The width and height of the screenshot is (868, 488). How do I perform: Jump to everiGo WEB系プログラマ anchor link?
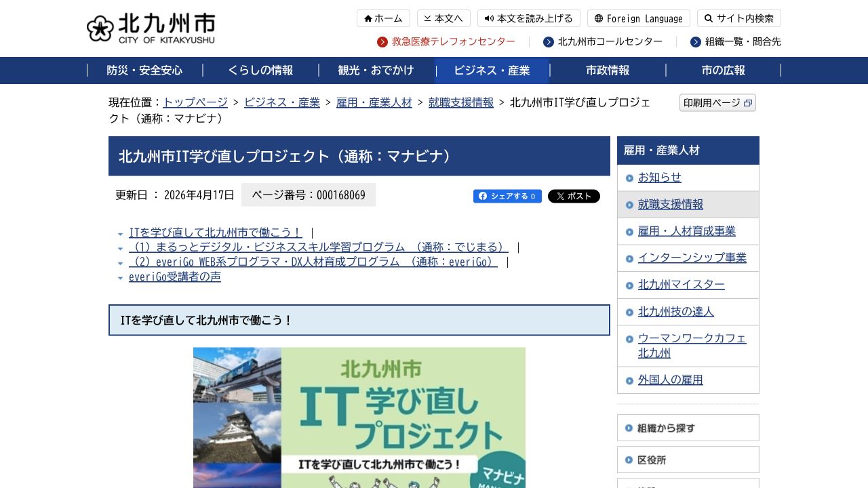(x=313, y=262)
